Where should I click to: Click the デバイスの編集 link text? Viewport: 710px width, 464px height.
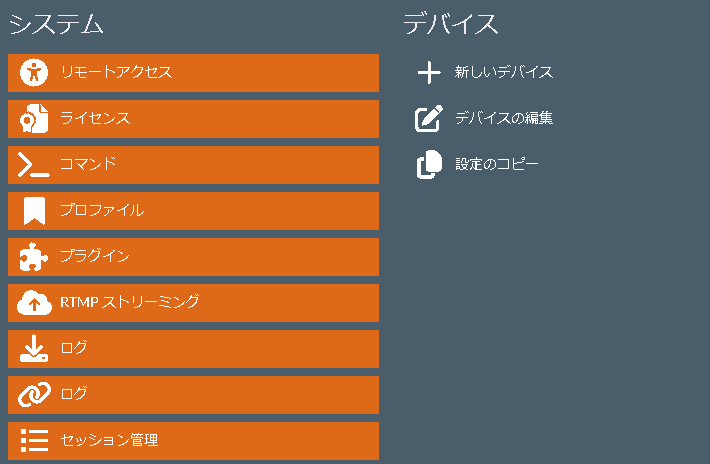(x=504, y=118)
